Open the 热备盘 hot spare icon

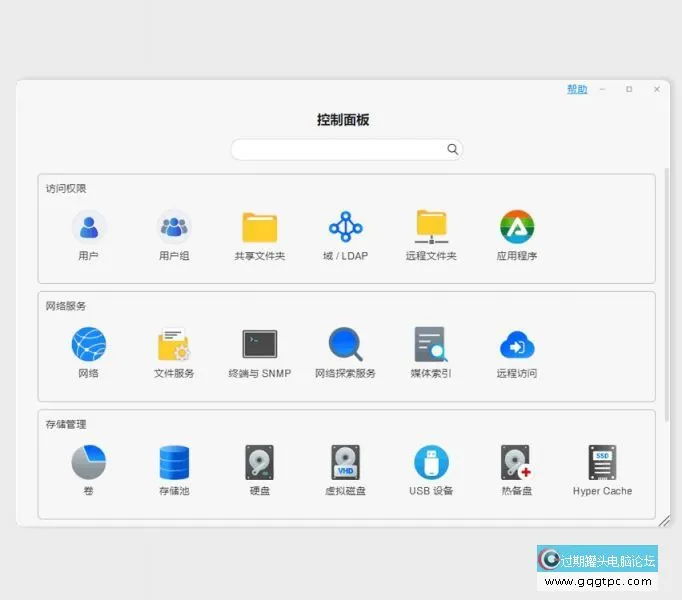(x=517, y=462)
